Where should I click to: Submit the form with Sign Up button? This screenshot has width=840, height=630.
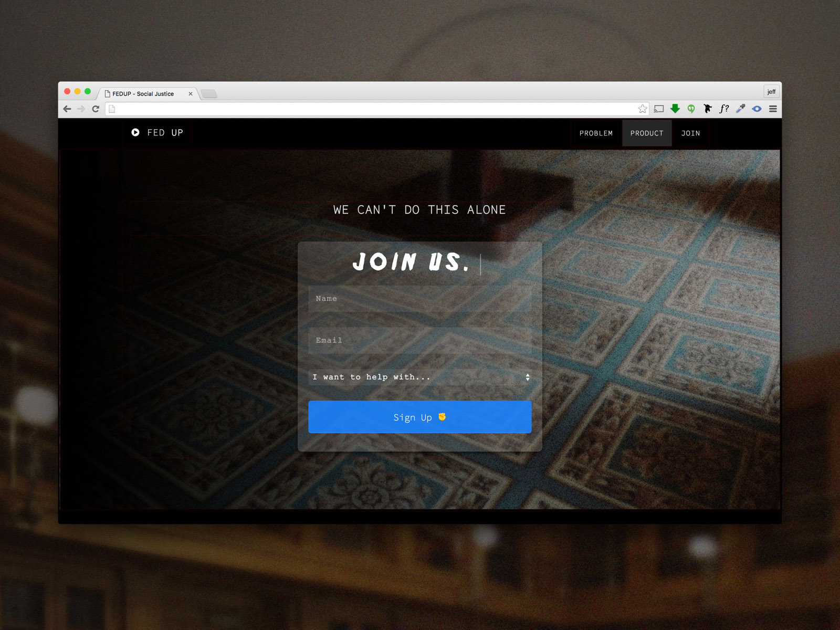(420, 417)
